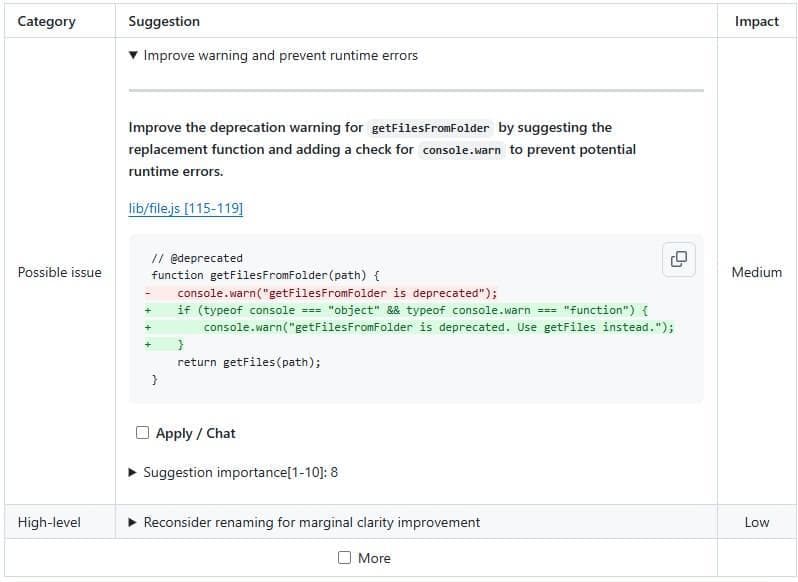Click the Category column header
Image resolution: width=798 pixels, height=582 pixels.
click(46, 21)
